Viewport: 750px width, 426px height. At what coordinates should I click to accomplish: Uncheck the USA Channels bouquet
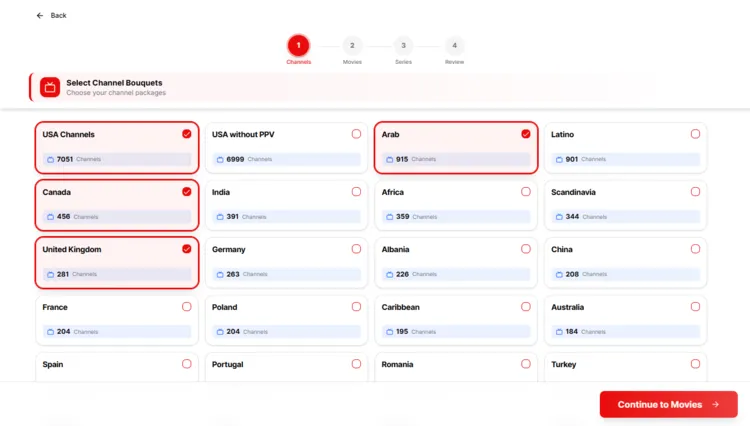[x=187, y=134]
